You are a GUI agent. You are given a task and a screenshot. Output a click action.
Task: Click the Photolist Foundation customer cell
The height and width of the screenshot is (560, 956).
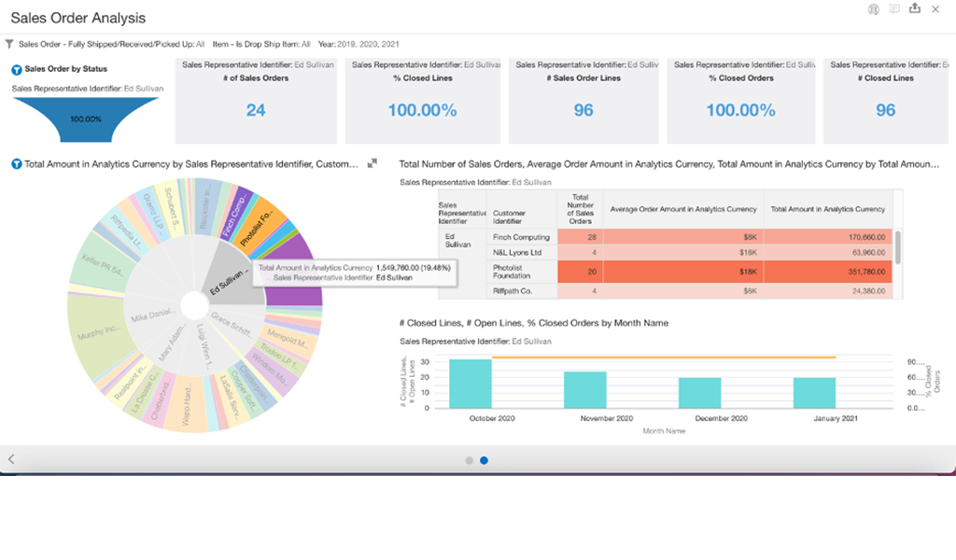click(x=521, y=272)
